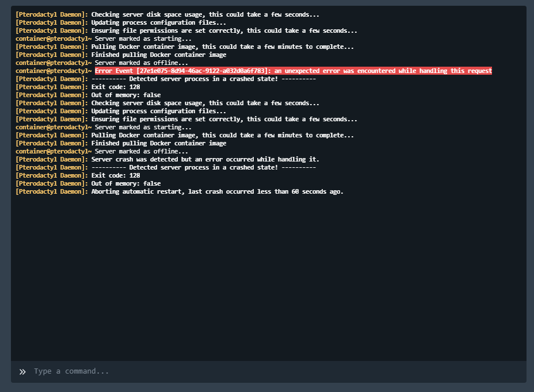
Task: Click the double chevron prompt icon
Action: tap(22, 371)
